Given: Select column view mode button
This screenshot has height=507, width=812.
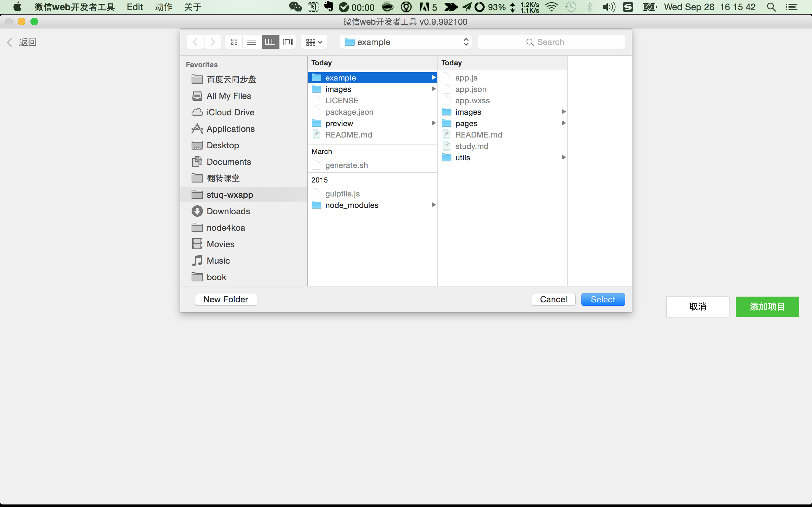Looking at the screenshot, I should [x=270, y=42].
